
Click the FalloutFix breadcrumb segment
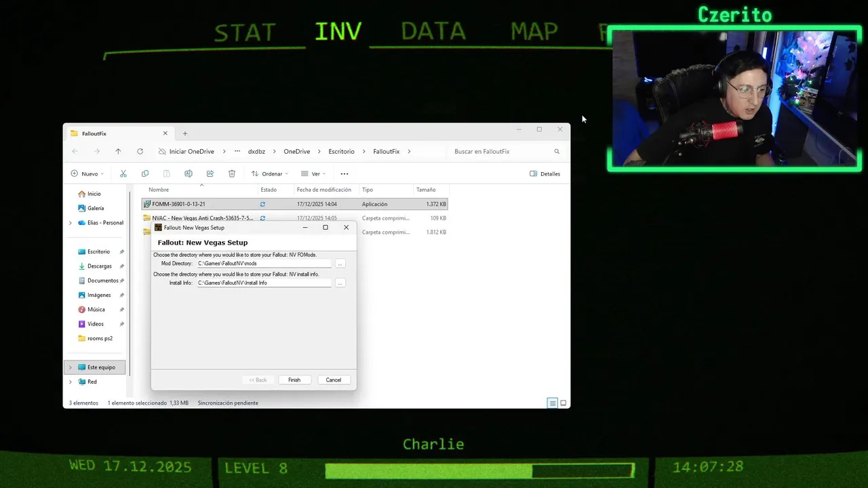pyautogui.click(x=387, y=151)
